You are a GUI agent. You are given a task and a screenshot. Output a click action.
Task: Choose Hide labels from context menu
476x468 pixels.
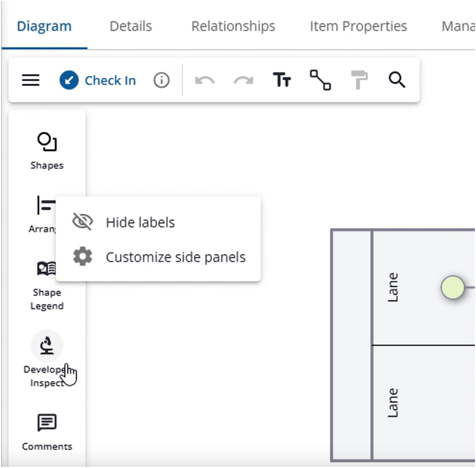140,222
